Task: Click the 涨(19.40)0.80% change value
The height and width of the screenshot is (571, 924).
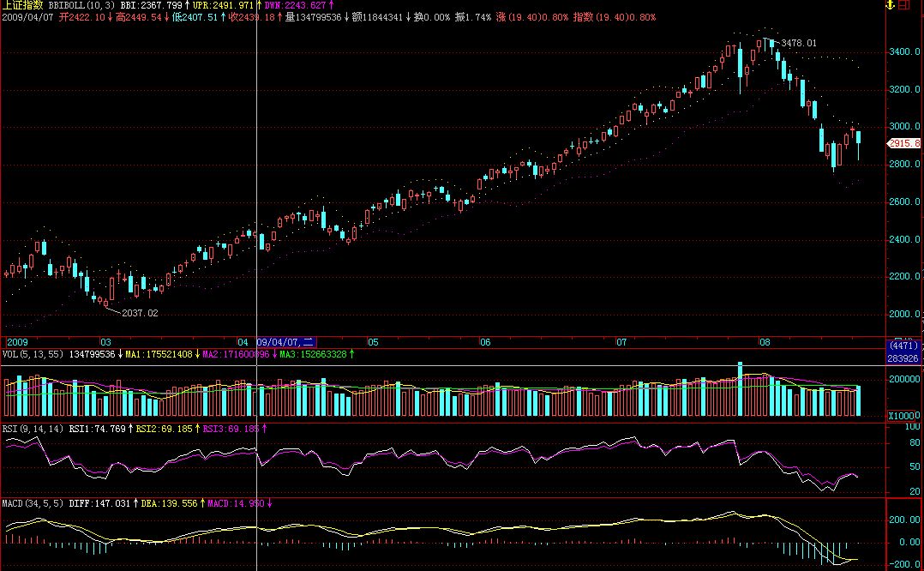Action: tap(532, 18)
